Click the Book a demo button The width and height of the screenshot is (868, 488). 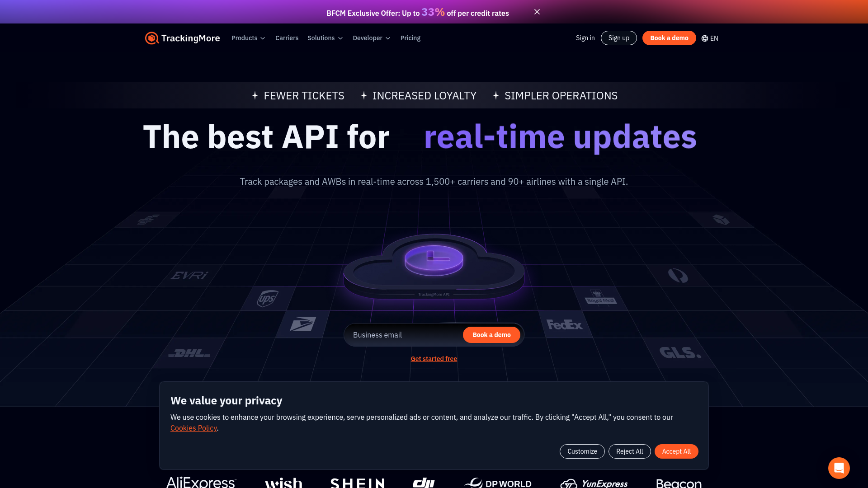[x=669, y=38]
